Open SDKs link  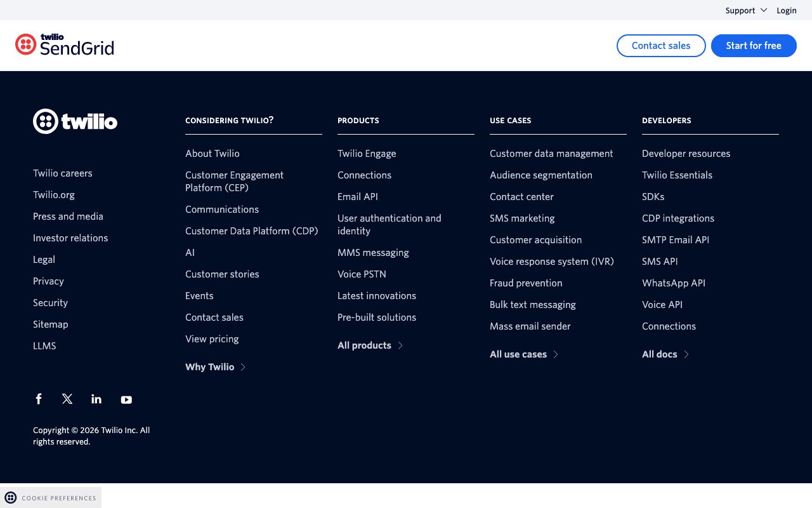(x=653, y=197)
